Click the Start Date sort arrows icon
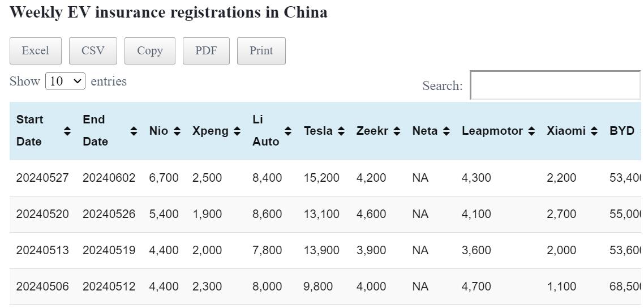 click(67, 131)
